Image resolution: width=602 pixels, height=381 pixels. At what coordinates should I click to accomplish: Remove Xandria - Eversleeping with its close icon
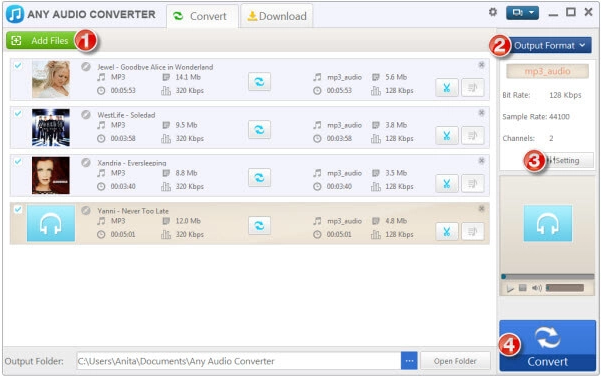[481, 161]
